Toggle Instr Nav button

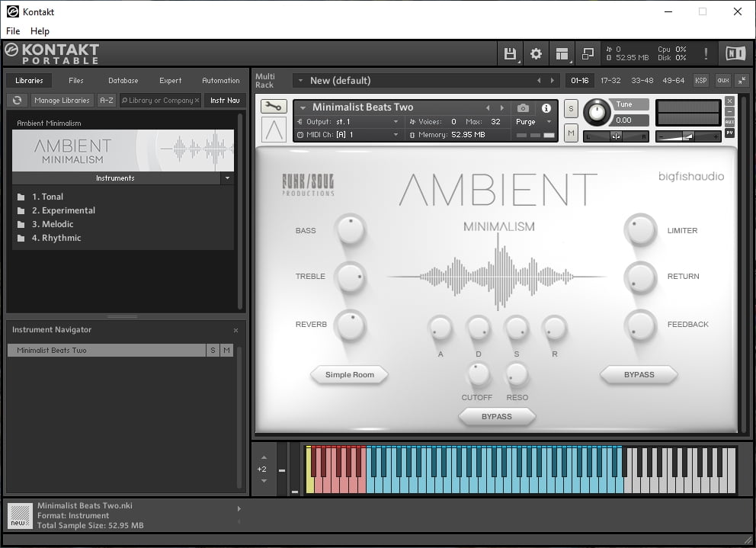pyautogui.click(x=225, y=101)
